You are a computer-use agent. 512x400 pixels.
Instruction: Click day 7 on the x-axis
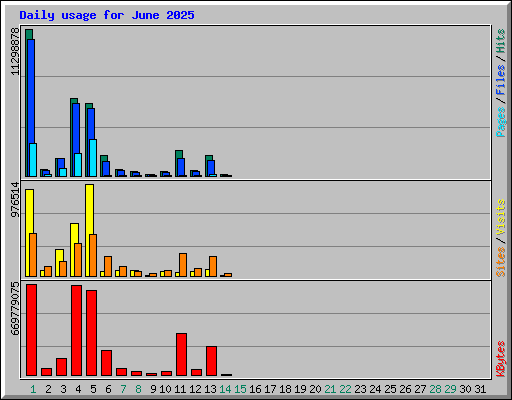click(123, 389)
